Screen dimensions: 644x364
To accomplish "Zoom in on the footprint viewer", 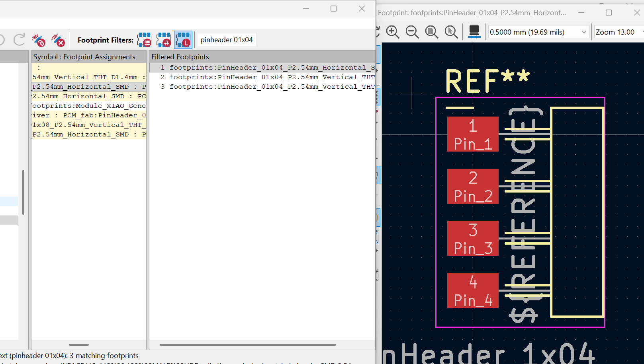I will [393, 32].
